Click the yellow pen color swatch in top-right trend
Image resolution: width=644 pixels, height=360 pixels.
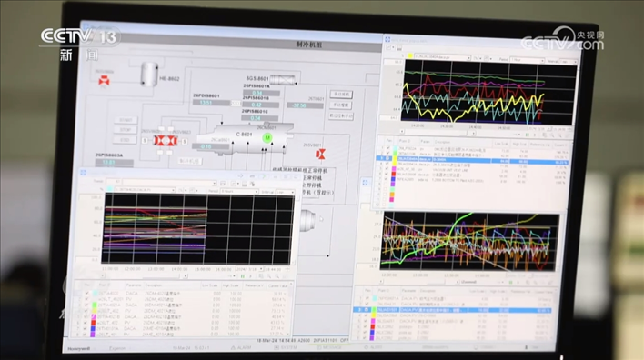click(x=410, y=55)
